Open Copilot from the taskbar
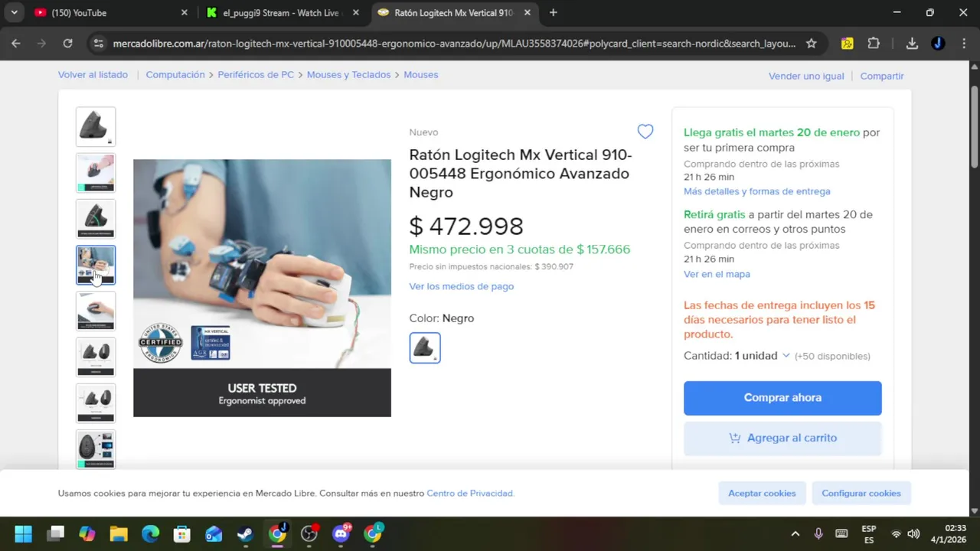The image size is (980, 551). click(x=87, y=533)
